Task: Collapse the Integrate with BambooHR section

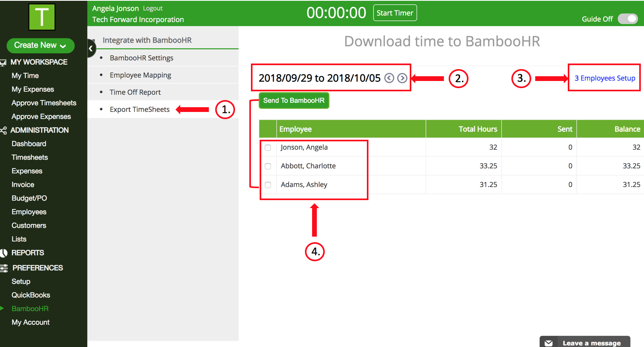Action: point(147,40)
